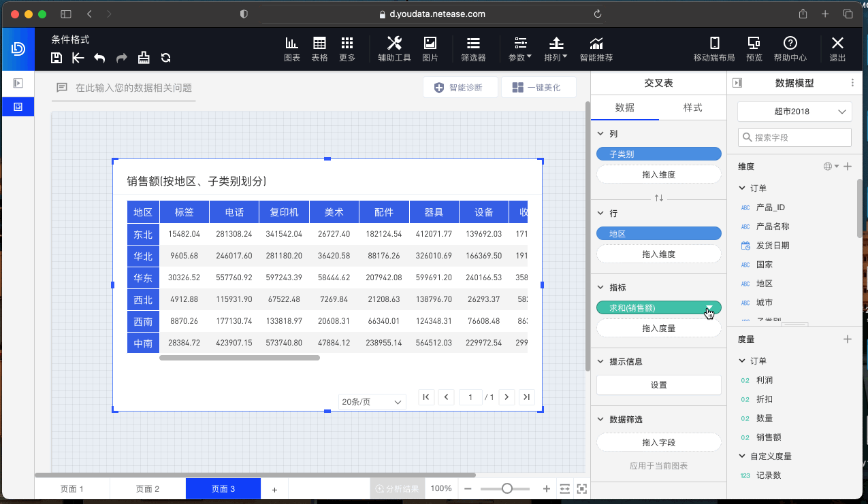Open 辅助工具 auxiliary tools

(x=394, y=49)
